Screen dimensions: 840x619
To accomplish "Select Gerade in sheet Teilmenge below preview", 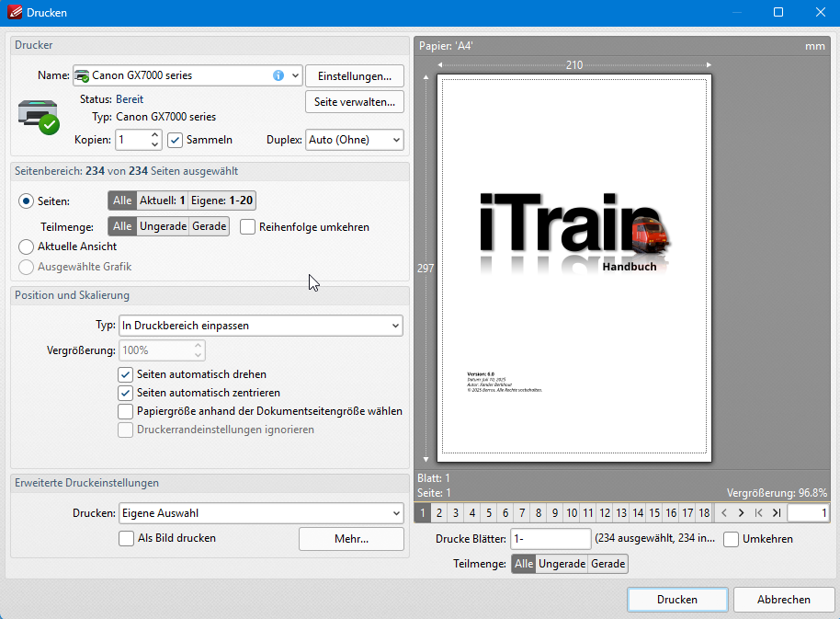I will tap(608, 564).
